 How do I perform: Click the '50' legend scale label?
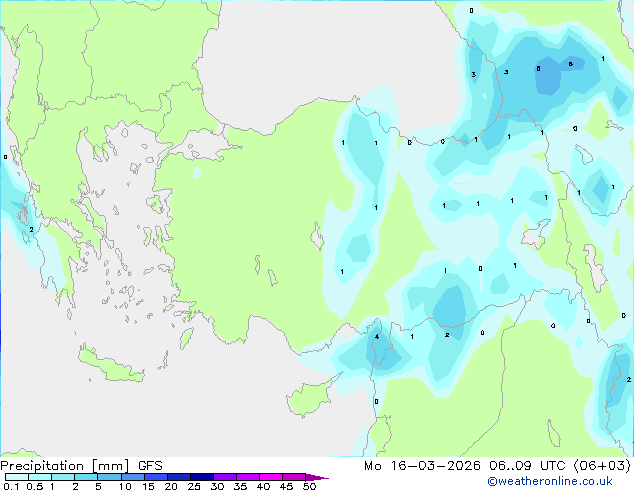click(310, 486)
